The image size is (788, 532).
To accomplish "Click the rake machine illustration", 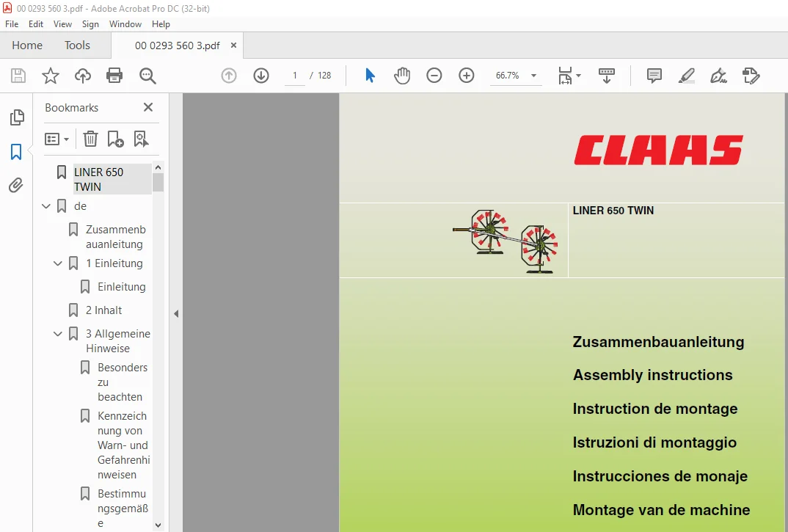I will 505,241.
